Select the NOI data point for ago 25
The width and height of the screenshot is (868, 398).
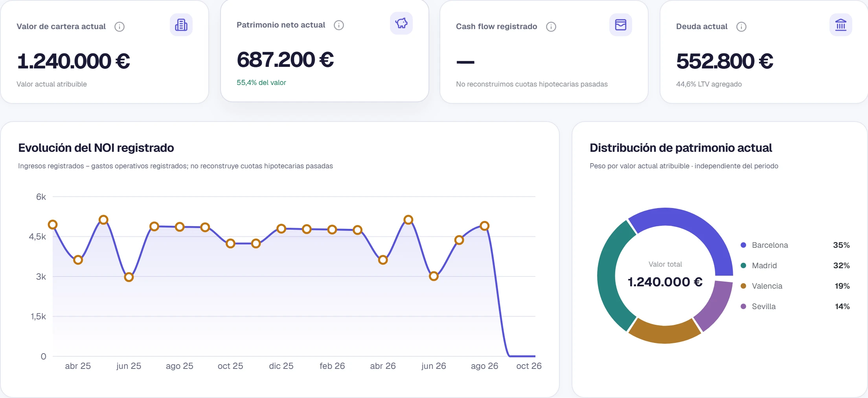[180, 227]
